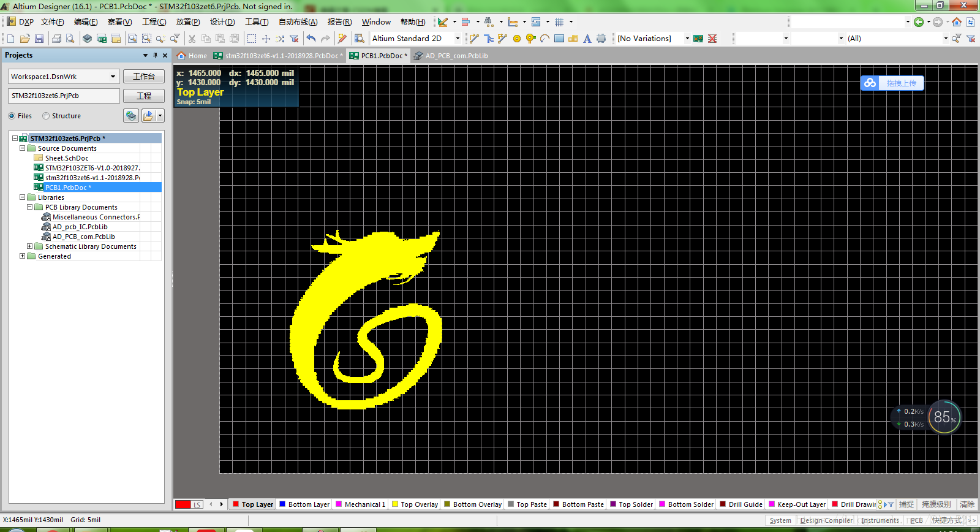This screenshot has height=532, width=980.
Task: Open the 文件(F) menu
Action: [x=52, y=22]
